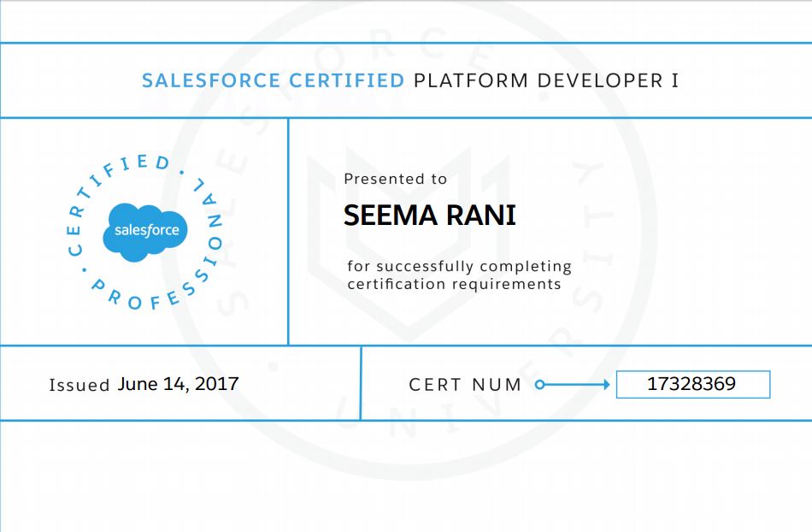This screenshot has width=812, height=532.
Task: Click the 'Issued' label
Action: coord(79,385)
